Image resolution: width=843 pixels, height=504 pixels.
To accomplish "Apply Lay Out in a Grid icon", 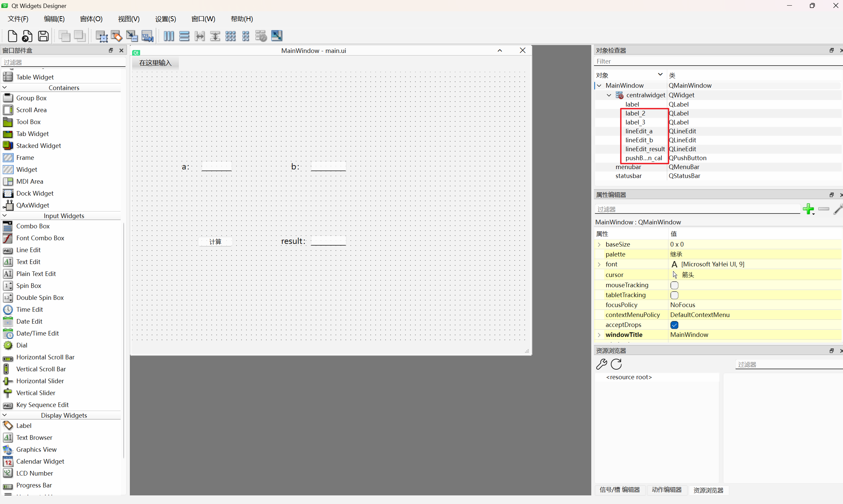I will [230, 36].
